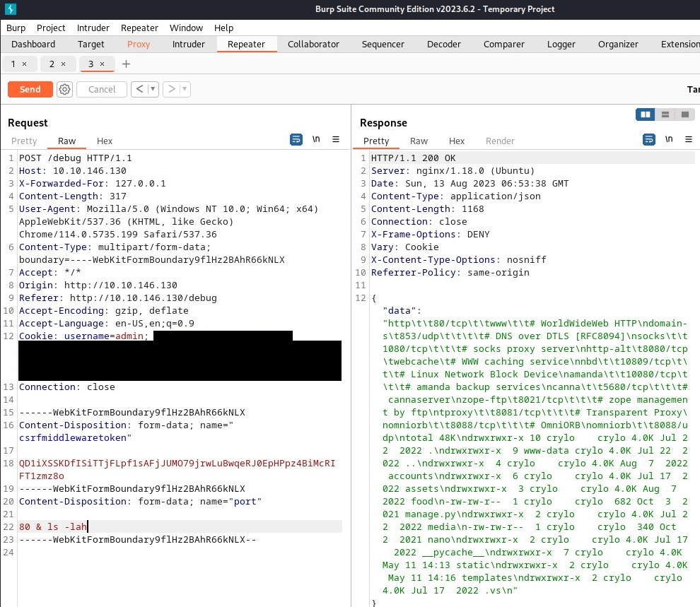Image resolution: width=700 pixels, height=607 pixels.
Task: Go forward to next request in history
Action: [x=172, y=89]
